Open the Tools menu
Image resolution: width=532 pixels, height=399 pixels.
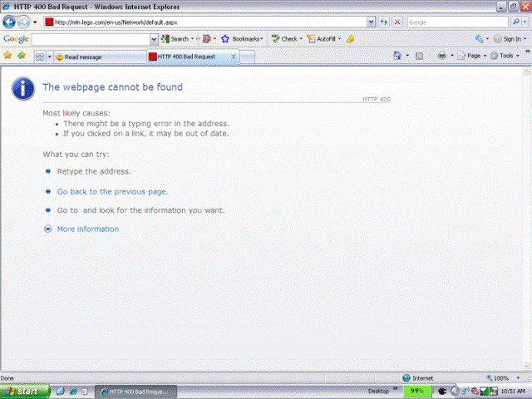click(505, 56)
